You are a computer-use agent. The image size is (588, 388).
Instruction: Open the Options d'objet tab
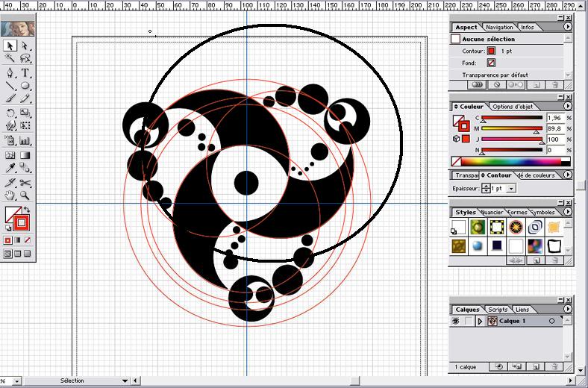512,107
